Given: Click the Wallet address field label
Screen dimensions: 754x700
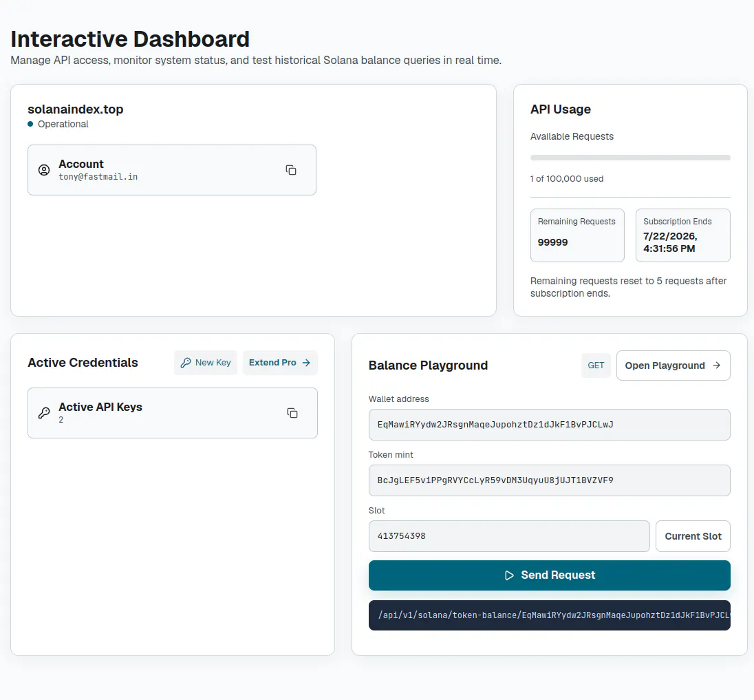Looking at the screenshot, I should pyautogui.click(x=398, y=399).
